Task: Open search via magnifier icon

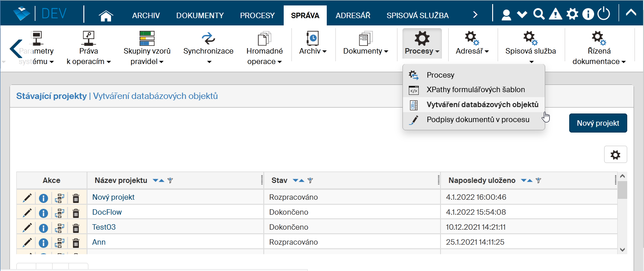Action: pyautogui.click(x=538, y=15)
